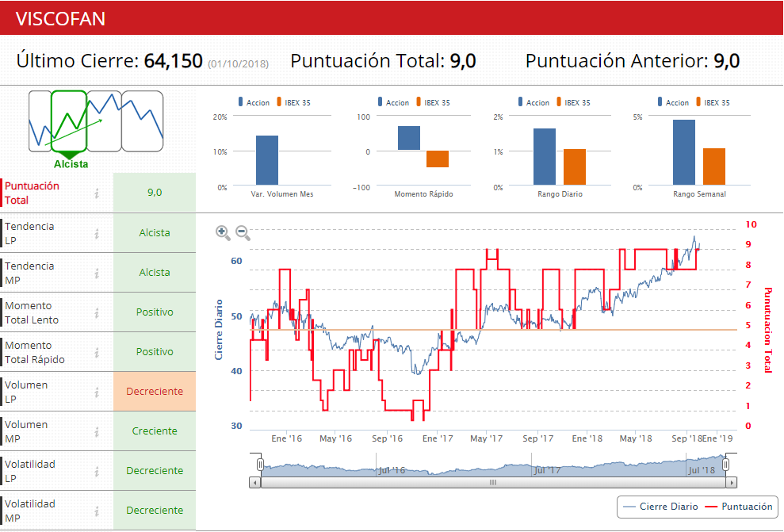784x532 pixels.
Task: Click Positivo value for Momento Total Lento
Action: tap(155, 312)
